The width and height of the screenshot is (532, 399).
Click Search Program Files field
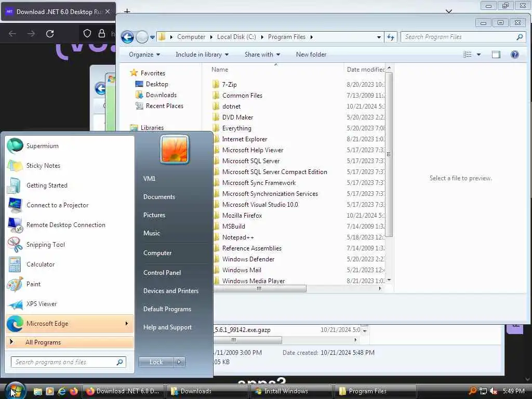coord(463,37)
